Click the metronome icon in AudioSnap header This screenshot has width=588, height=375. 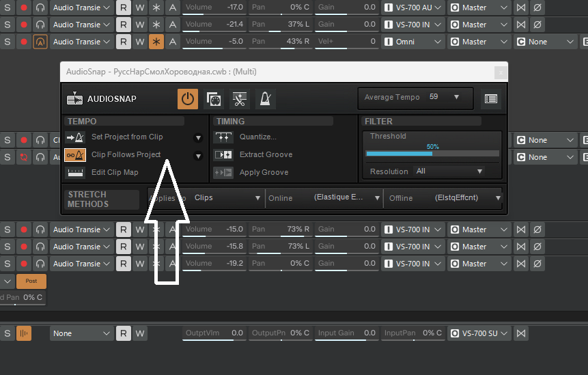pos(265,99)
